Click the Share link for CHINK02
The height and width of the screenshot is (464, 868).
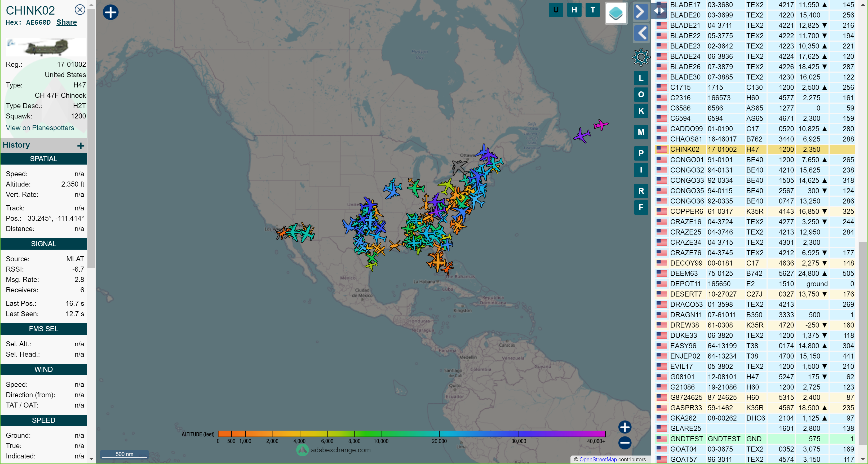coord(67,22)
